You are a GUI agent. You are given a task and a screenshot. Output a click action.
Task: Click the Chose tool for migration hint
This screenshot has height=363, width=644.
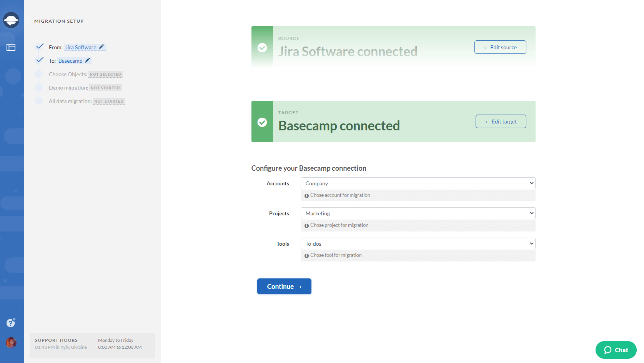pos(336,255)
